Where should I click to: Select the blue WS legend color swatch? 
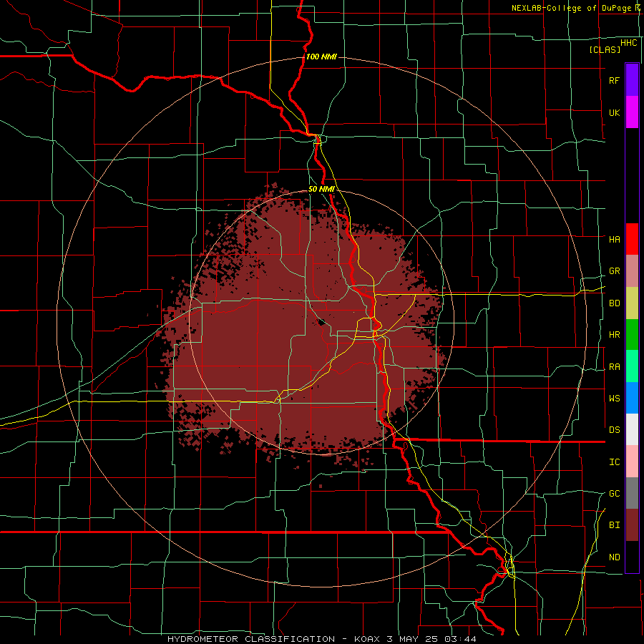[632, 398]
